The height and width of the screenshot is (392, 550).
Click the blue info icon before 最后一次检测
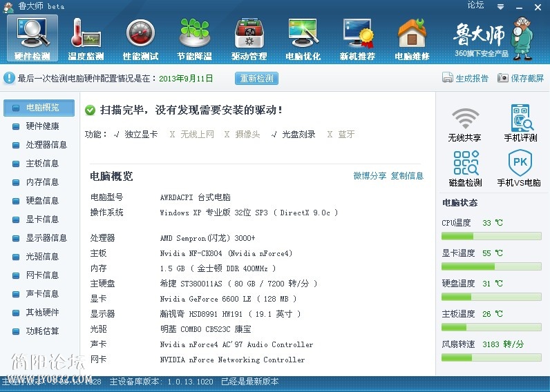click(9, 78)
